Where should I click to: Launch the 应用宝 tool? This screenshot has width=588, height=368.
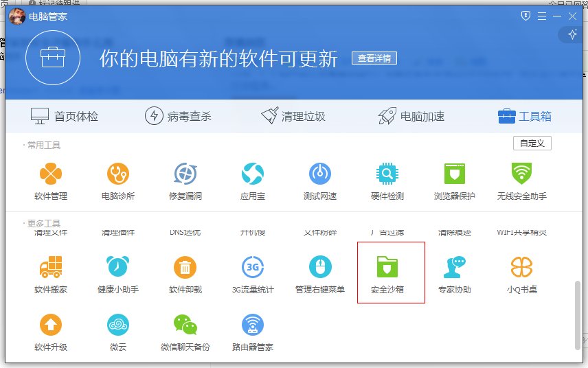point(253,181)
